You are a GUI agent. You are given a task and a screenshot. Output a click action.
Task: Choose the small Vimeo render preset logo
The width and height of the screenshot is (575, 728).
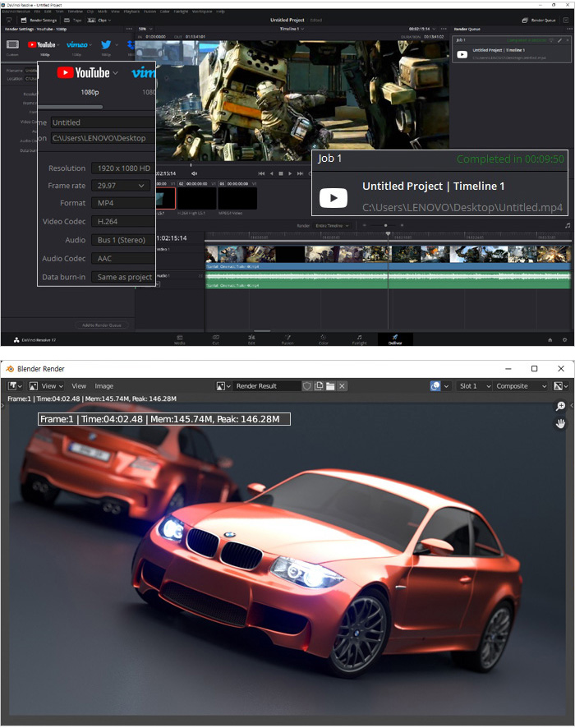(77, 44)
